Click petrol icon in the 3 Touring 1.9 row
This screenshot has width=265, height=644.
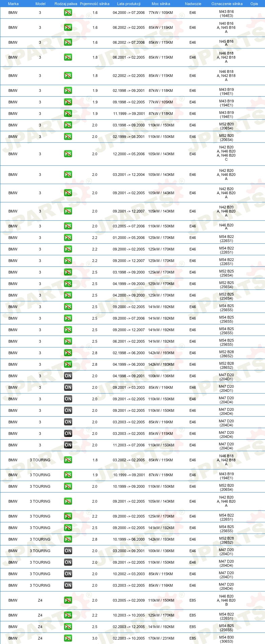(x=68, y=475)
